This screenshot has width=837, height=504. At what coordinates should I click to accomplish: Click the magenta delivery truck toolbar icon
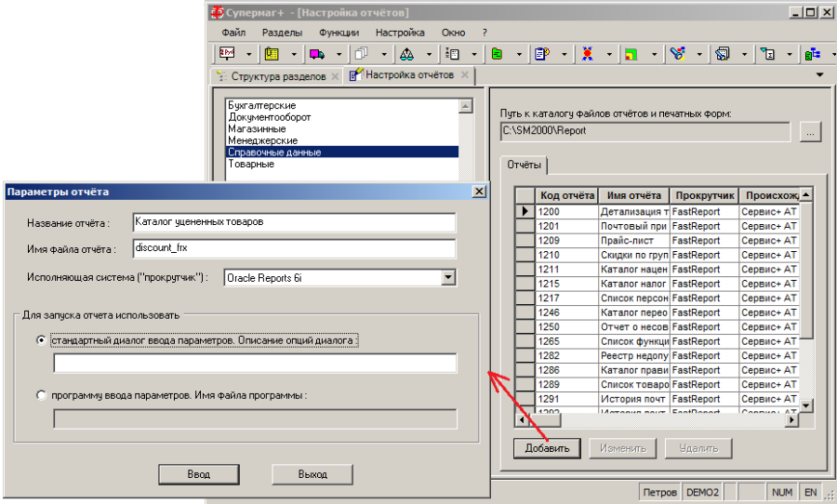pos(316,53)
